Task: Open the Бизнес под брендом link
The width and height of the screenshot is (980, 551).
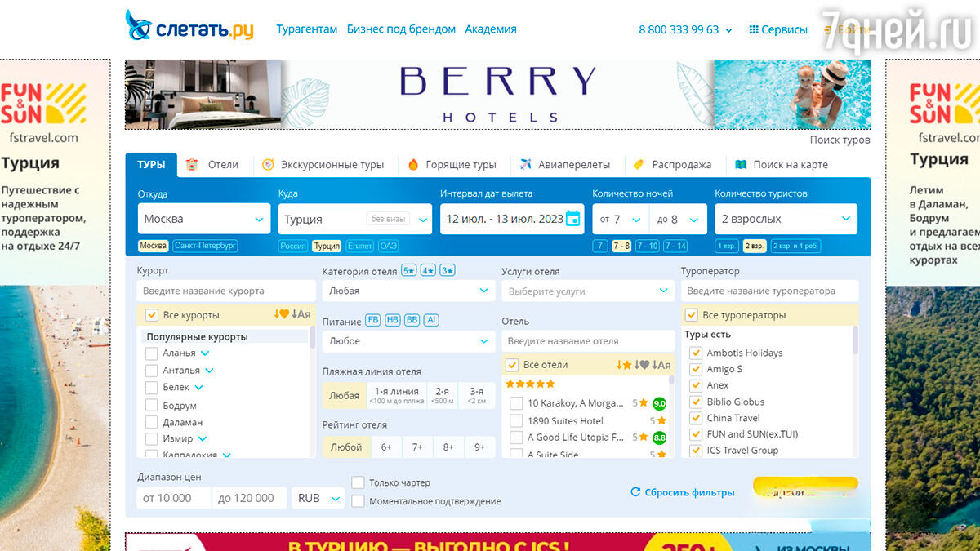Action: tap(401, 29)
